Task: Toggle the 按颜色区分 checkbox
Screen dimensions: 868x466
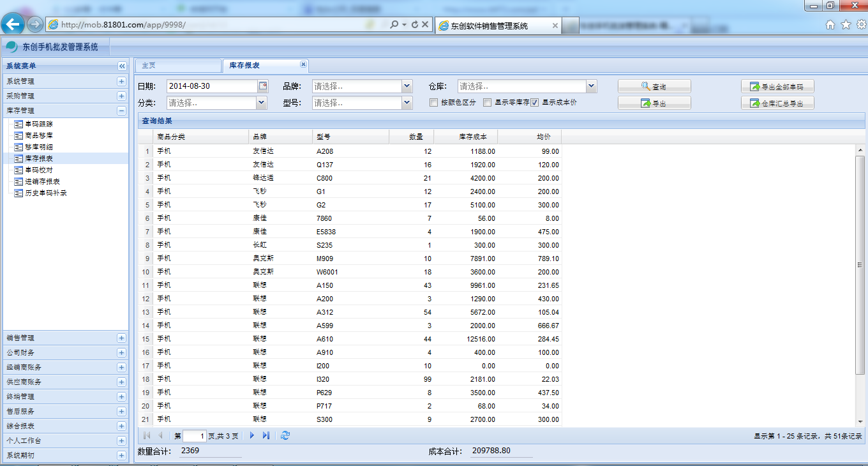Action: 433,102
